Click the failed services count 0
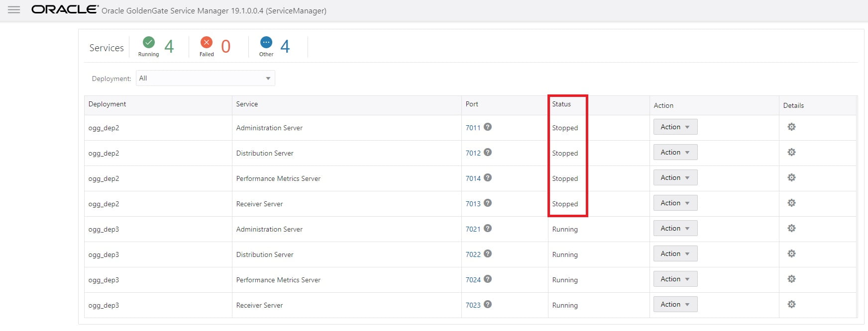 pos(225,46)
